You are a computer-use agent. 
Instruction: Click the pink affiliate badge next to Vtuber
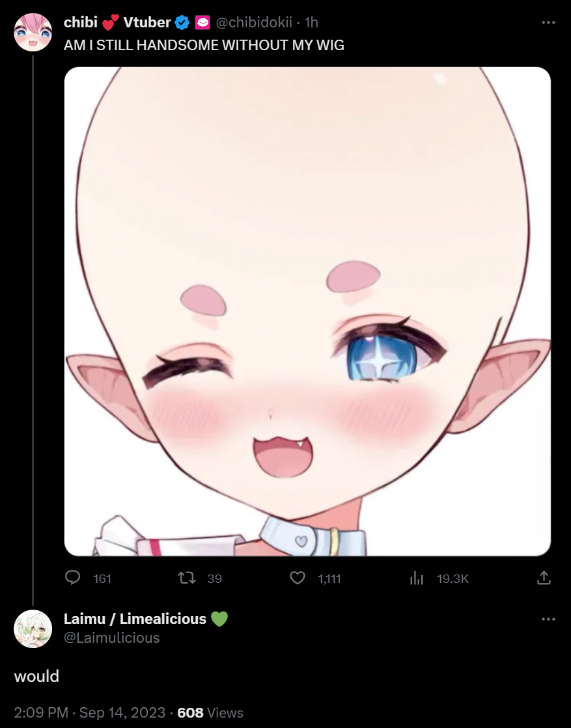point(202,22)
